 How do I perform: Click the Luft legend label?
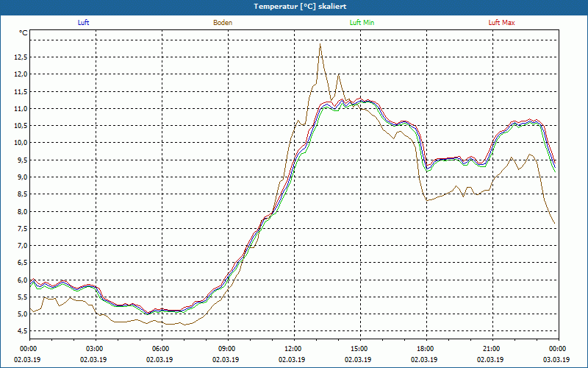pyautogui.click(x=83, y=23)
